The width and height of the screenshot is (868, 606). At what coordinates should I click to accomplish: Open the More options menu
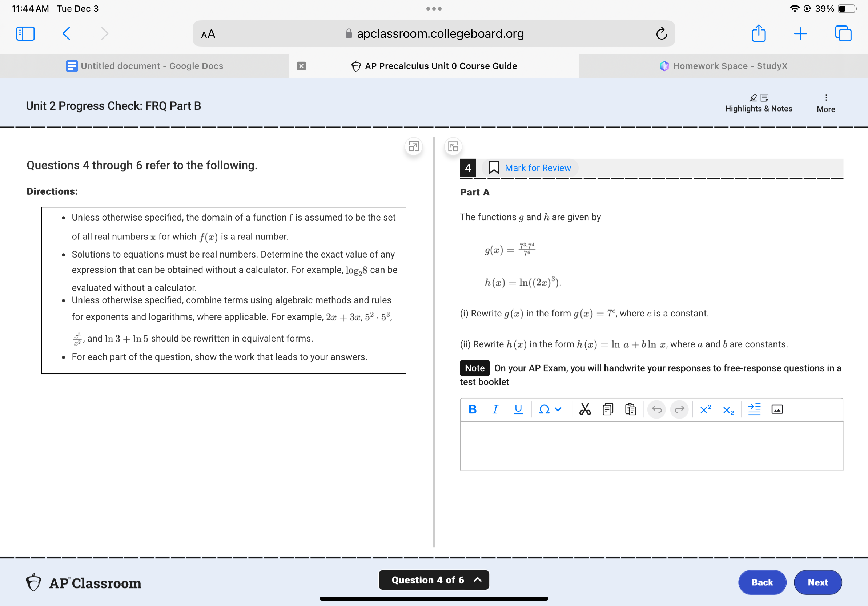click(x=826, y=103)
